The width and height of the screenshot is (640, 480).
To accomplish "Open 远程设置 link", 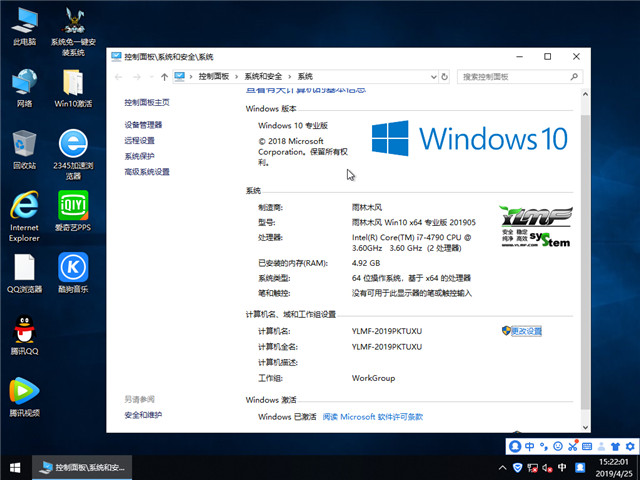I will [140, 140].
